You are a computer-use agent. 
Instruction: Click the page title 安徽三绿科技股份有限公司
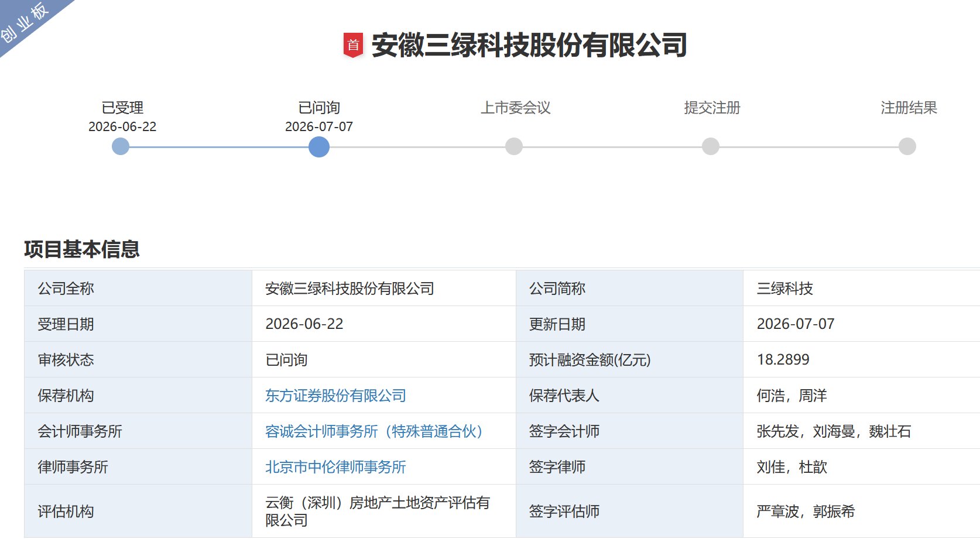[529, 45]
